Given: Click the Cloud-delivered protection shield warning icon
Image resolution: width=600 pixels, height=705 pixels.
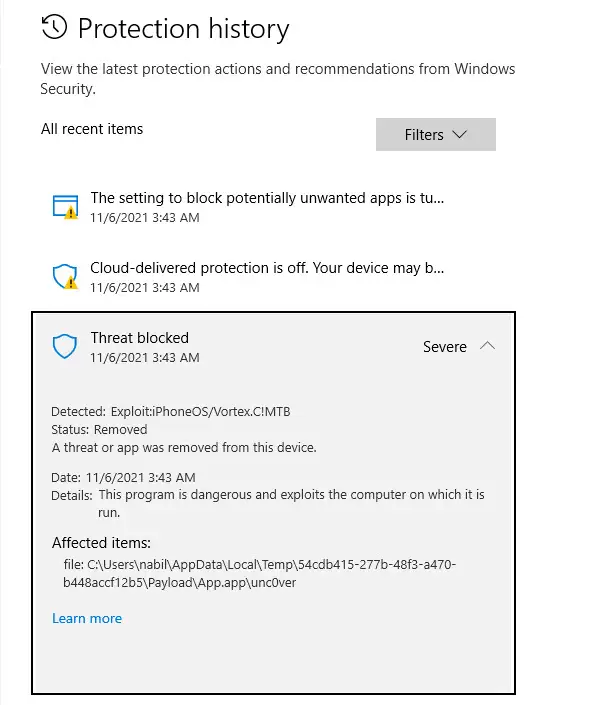Looking at the screenshot, I should pyautogui.click(x=66, y=277).
